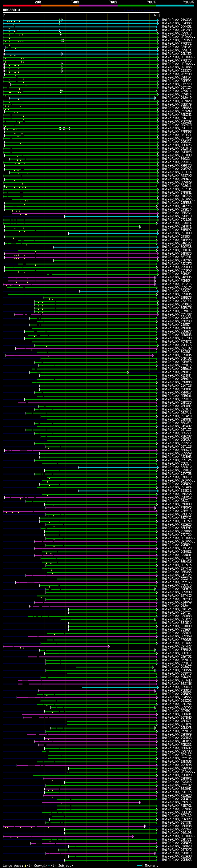Select label UniRef100_Q7XTE4
The width and height of the screenshot is (197, 868).
(177, 301)
